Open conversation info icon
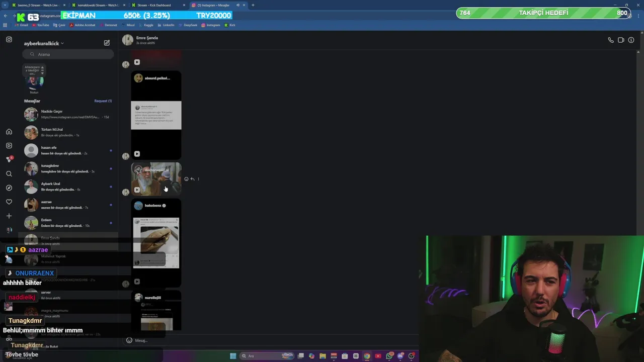 click(631, 40)
